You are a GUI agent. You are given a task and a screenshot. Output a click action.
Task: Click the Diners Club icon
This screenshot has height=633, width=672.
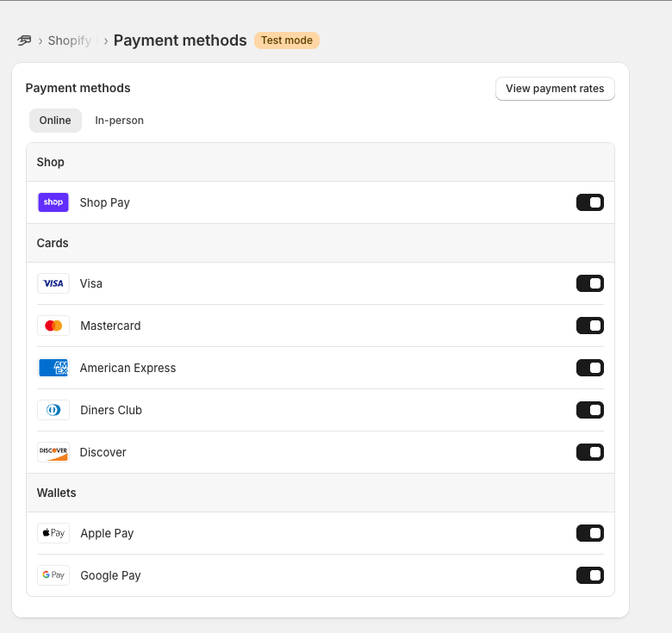coord(53,410)
